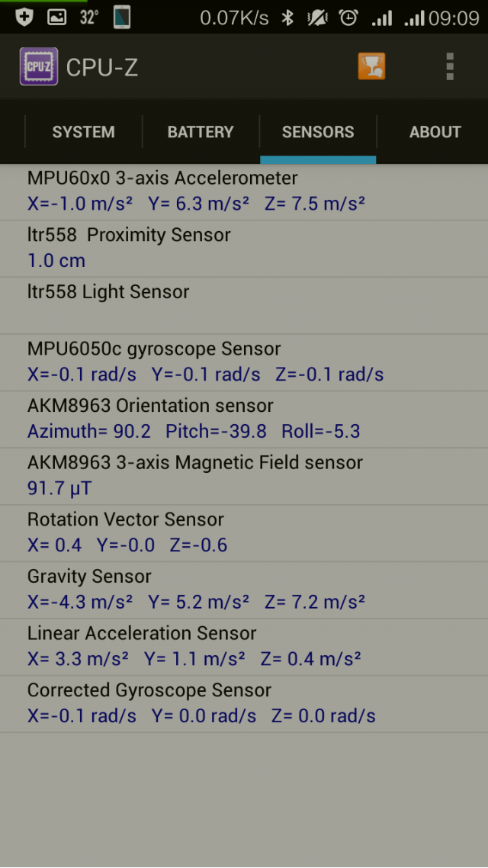Tap the CPU-Z app logo icon
Image resolution: width=488 pixels, height=868 pixels.
(x=39, y=66)
